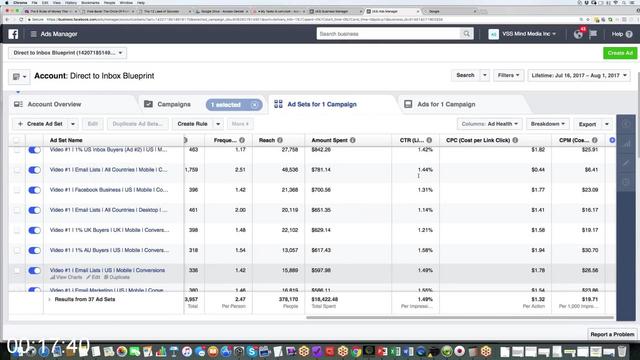This screenshot has width=640, height=360.
Task: Check the box for 1% UK Buyers row
Action: tap(17, 230)
